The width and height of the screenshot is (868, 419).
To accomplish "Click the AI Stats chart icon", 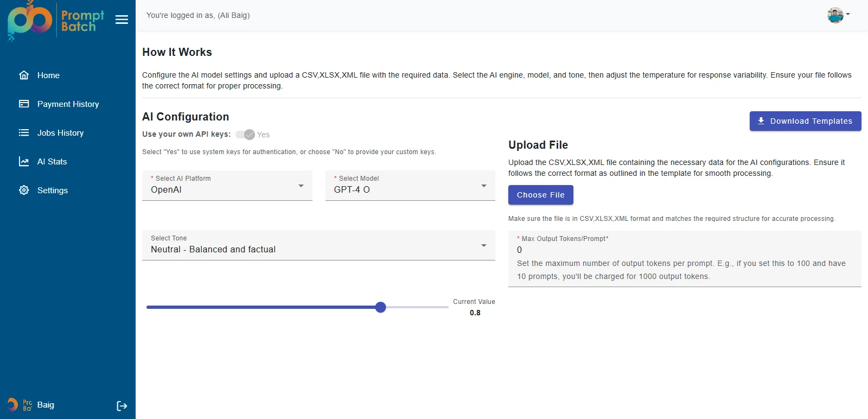I will click(24, 162).
